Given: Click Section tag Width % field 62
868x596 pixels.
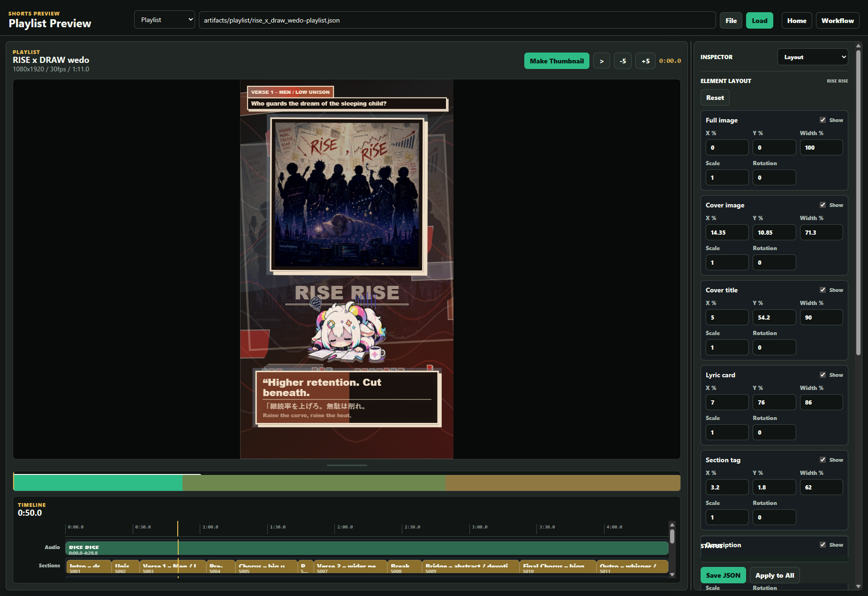Looking at the screenshot, I should (821, 487).
